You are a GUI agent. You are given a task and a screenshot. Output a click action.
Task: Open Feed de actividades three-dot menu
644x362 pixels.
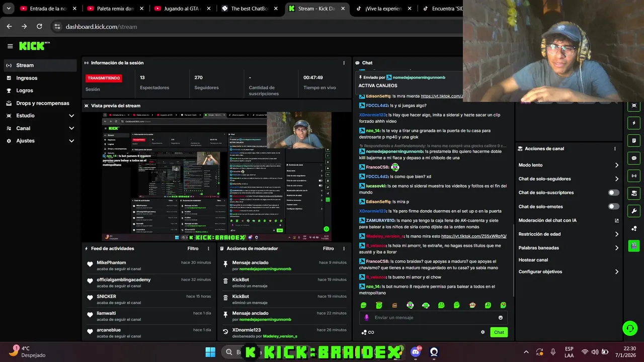(x=209, y=248)
